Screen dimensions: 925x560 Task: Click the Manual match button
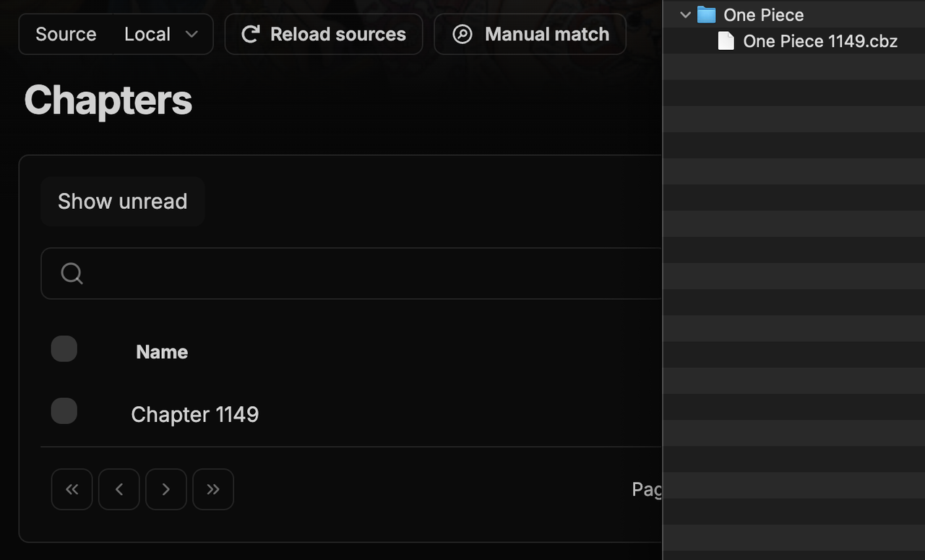click(530, 34)
